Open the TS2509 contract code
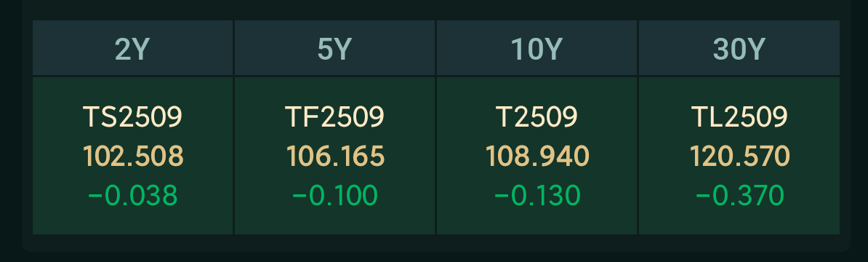 tap(132, 117)
